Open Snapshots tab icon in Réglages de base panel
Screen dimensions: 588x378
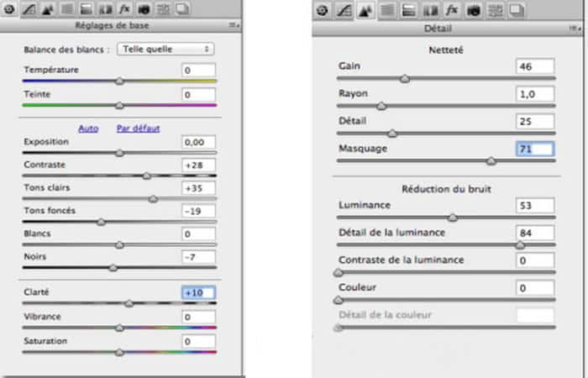(x=182, y=9)
